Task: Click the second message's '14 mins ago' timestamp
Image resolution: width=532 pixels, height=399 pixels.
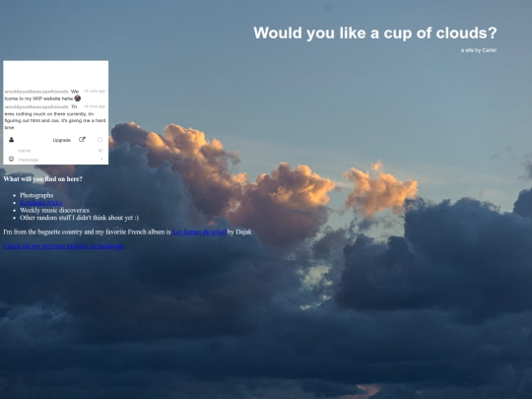Action: point(95,106)
